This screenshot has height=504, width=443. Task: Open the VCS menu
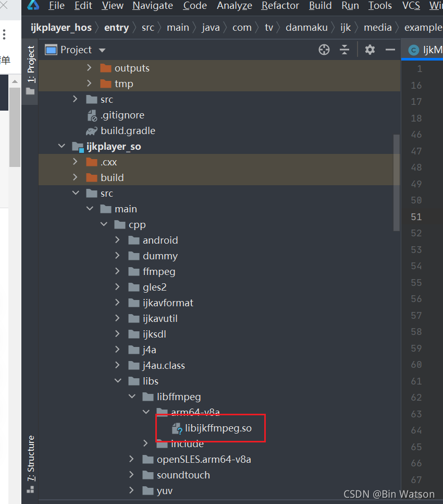411,5
